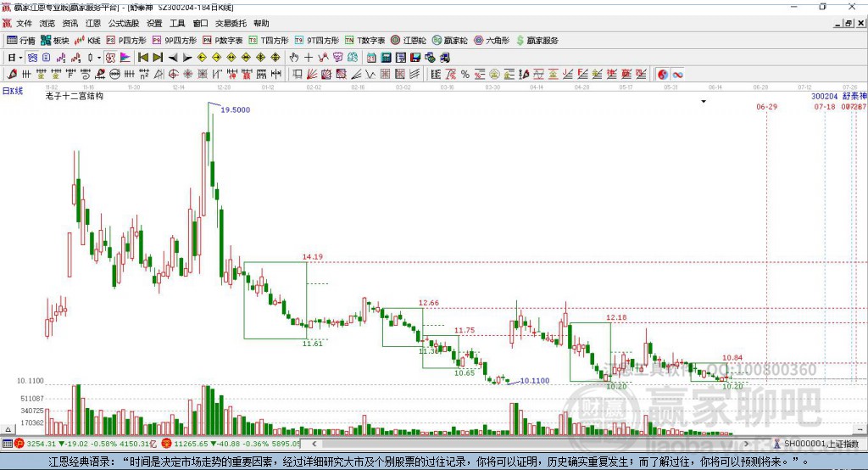The image size is (868, 470).
Task: Select the percent sign drawing tool
Action: (465, 75)
